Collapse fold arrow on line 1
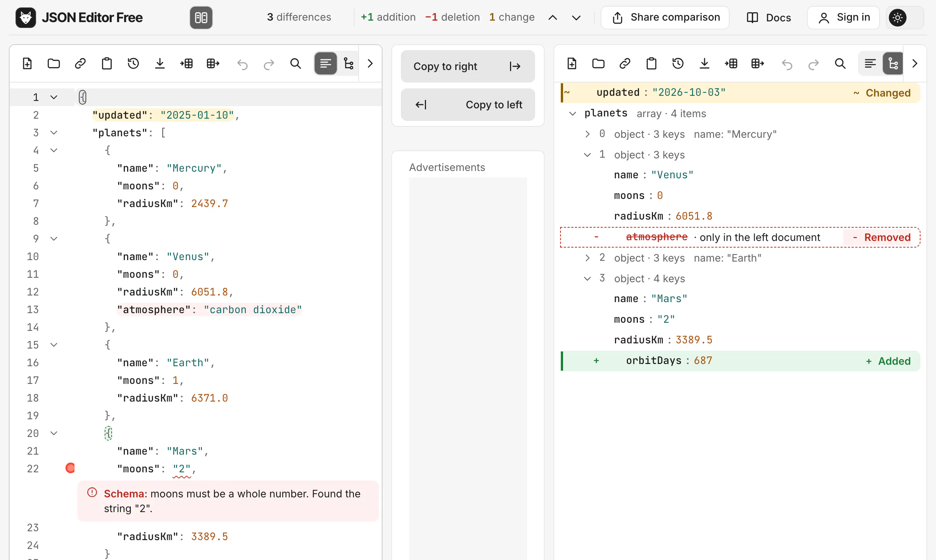Image resolution: width=936 pixels, height=560 pixels. click(54, 97)
